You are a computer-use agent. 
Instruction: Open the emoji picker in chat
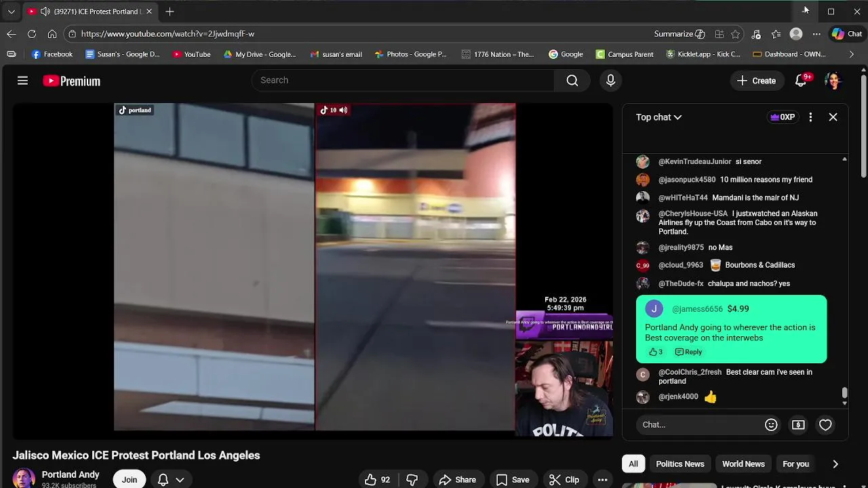click(x=771, y=425)
